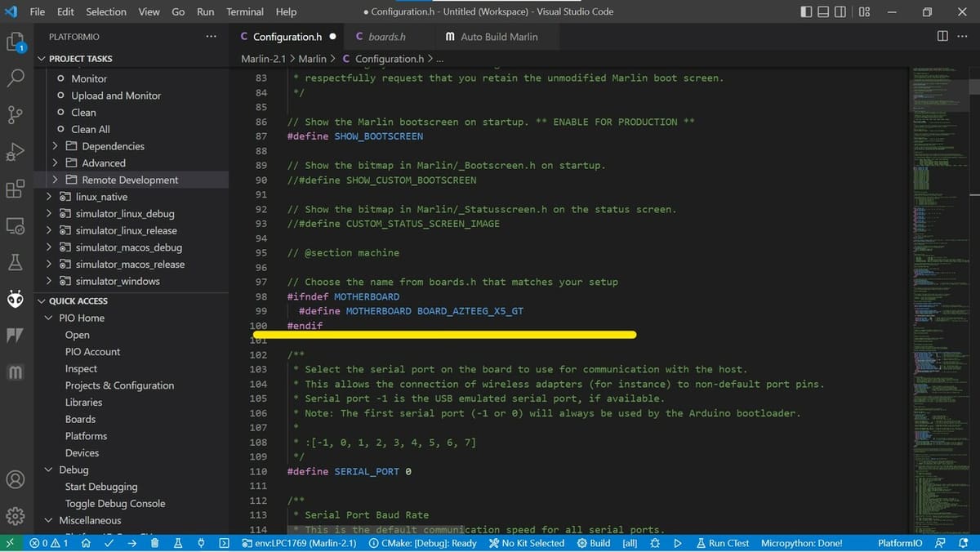Image resolution: width=980 pixels, height=552 pixels.
Task: Open the Search view icon
Action: [15, 78]
